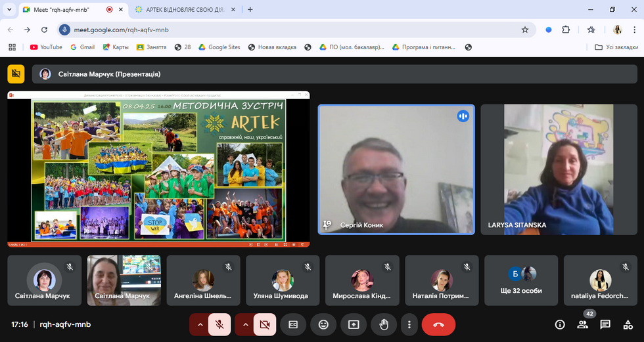
Task: Open bookmarks star toolbar icon
Action: [x=591, y=30]
